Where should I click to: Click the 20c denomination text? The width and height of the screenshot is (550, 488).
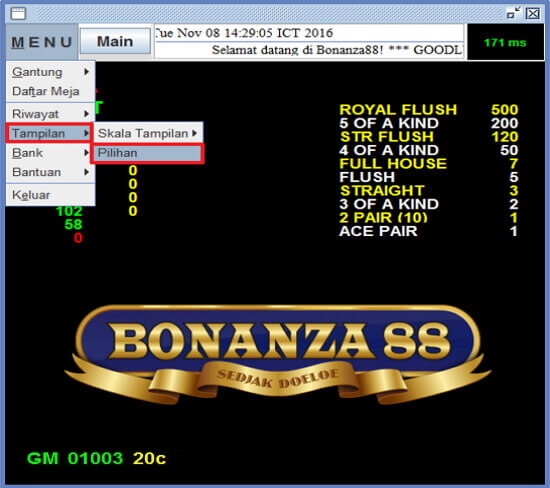click(x=149, y=458)
